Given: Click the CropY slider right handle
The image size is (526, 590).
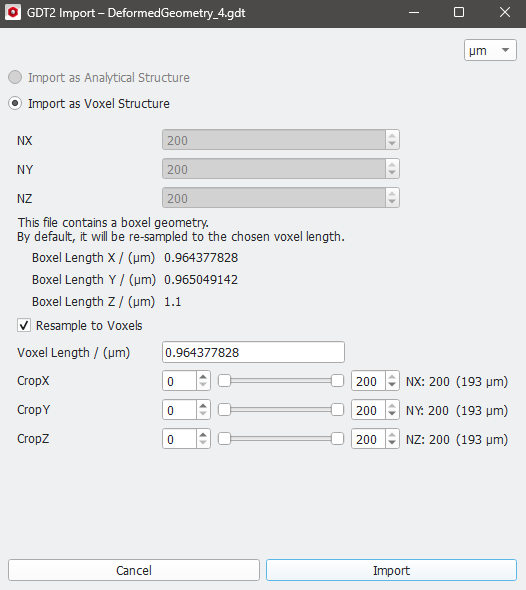Looking at the screenshot, I should 337,410.
